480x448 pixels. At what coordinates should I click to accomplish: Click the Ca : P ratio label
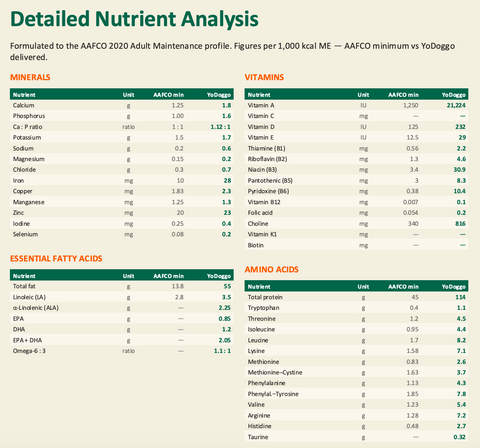28,127
